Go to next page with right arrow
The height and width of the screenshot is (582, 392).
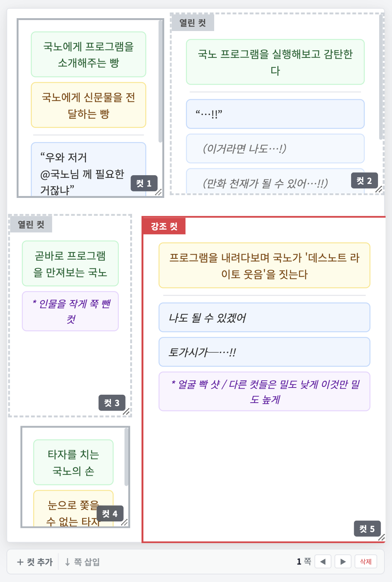(x=343, y=562)
